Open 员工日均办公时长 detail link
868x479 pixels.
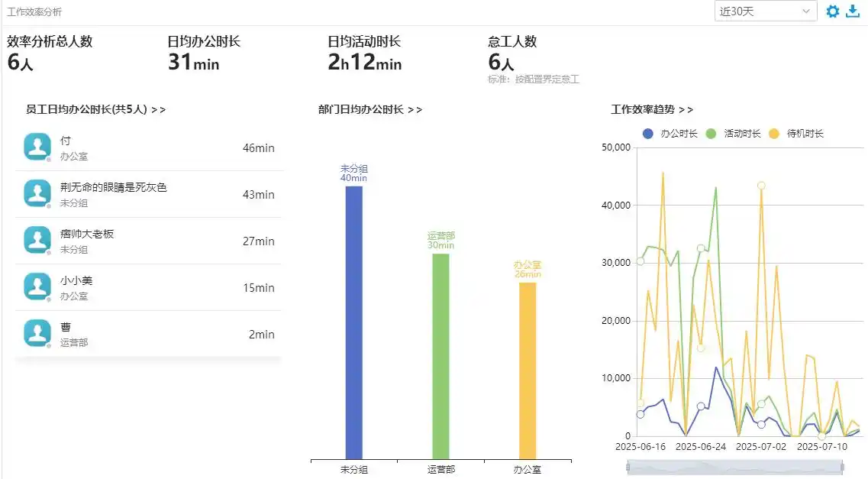pyautogui.click(x=95, y=110)
